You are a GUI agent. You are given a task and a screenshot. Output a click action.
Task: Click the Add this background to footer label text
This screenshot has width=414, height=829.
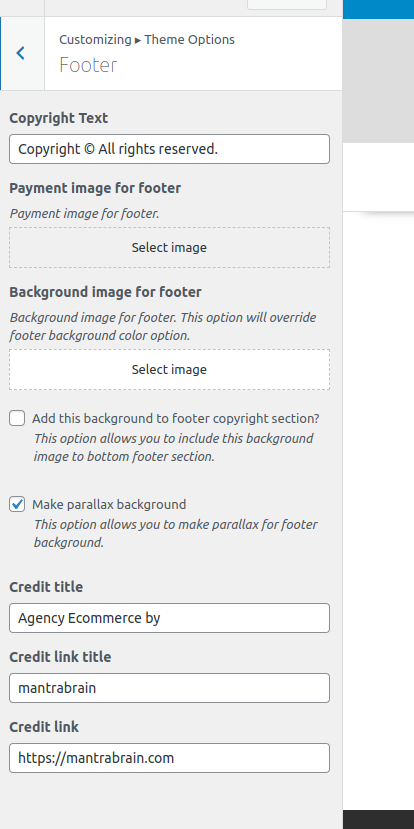click(x=176, y=419)
